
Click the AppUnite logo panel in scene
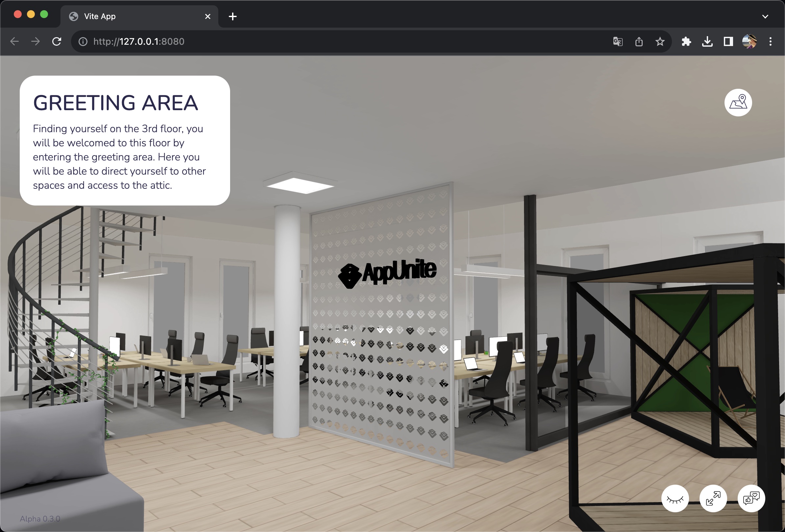(x=388, y=274)
